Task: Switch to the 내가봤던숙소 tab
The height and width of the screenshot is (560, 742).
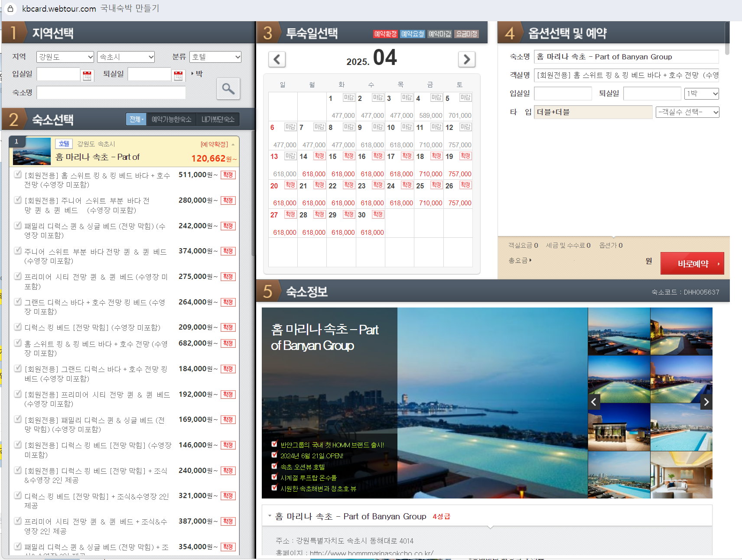Action: pos(218,119)
